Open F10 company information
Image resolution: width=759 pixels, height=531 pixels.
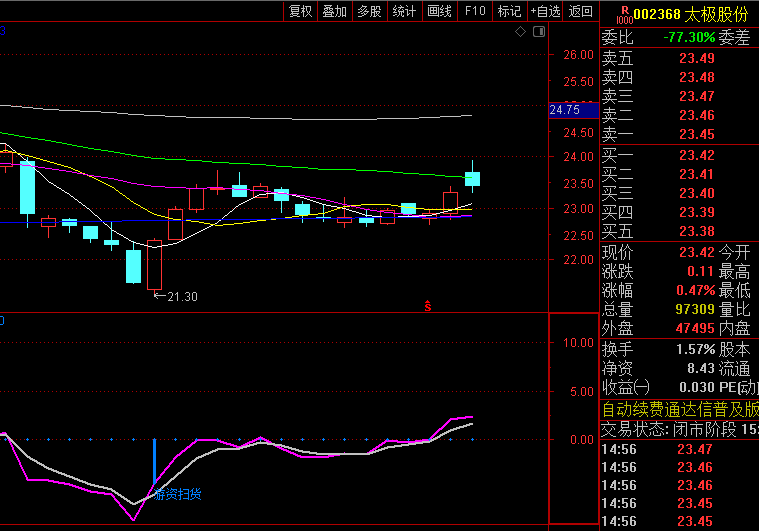(x=475, y=11)
